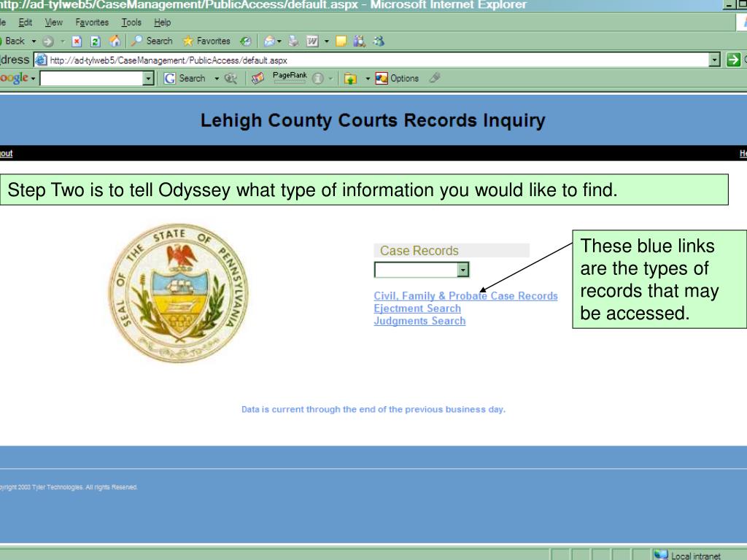
Task: Click the Print icon
Action: point(293,42)
